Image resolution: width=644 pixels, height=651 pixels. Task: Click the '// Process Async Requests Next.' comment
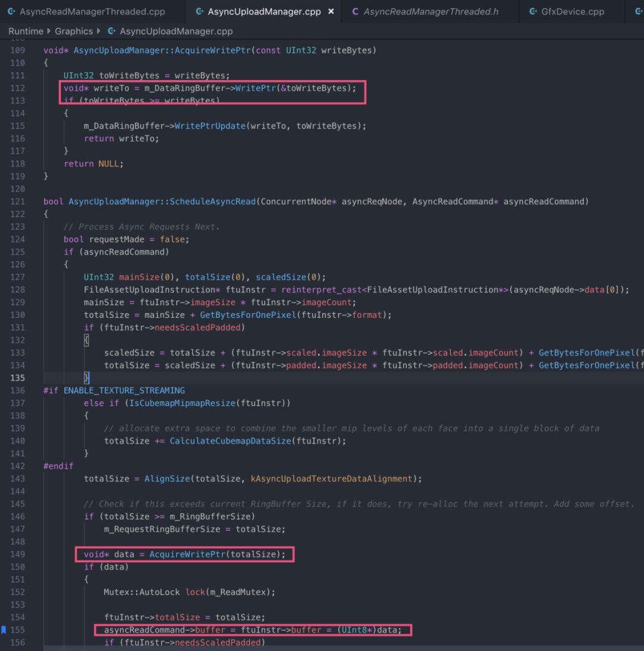click(141, 227)
